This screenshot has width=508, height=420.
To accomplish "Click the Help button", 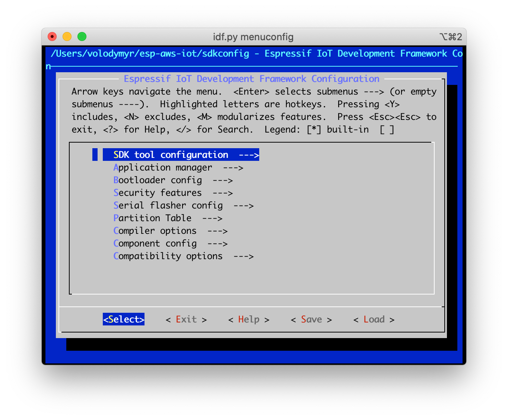I will point(248,319).
